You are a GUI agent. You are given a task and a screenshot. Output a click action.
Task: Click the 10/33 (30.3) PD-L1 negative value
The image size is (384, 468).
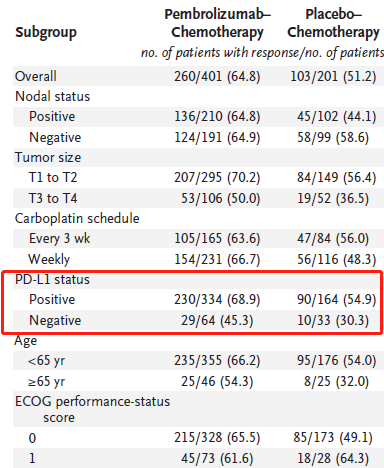click(333, 320)
